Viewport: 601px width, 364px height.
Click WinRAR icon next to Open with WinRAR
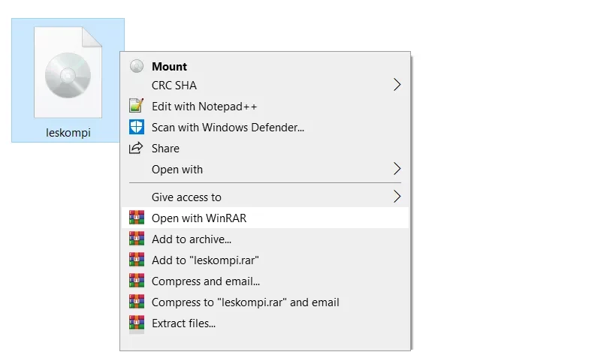tap(137, 218)
